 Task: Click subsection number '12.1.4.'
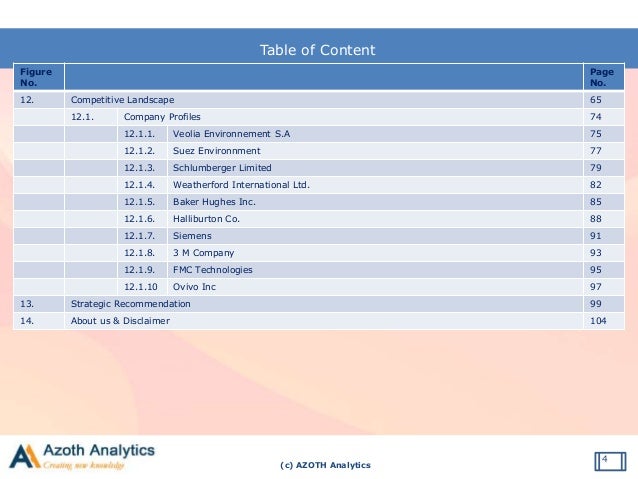coord(139,185)
